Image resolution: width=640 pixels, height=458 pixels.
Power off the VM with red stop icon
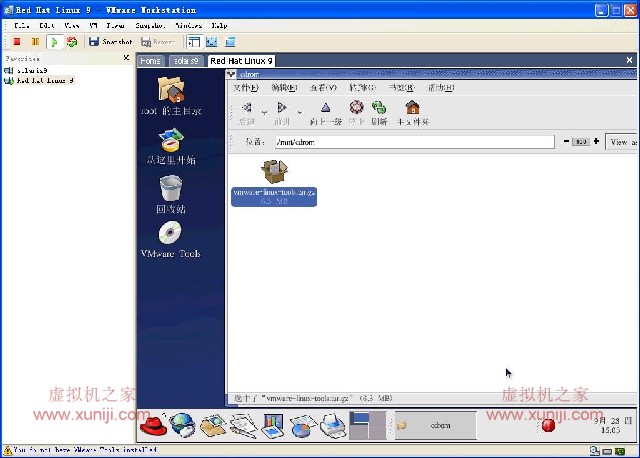pos(17,42)
